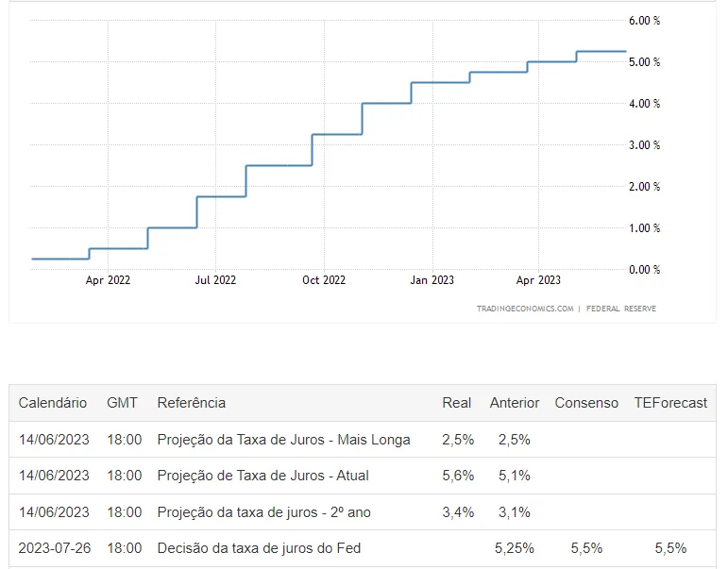The image size is (728, 569).
Task: Click the Jan 2023 axis label
Action: 432,280
